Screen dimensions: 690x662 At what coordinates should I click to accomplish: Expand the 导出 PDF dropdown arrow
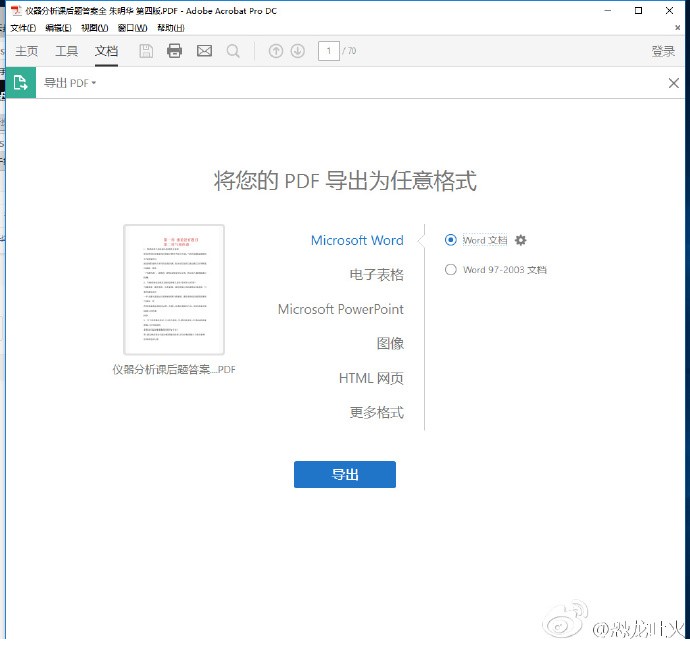94,83
